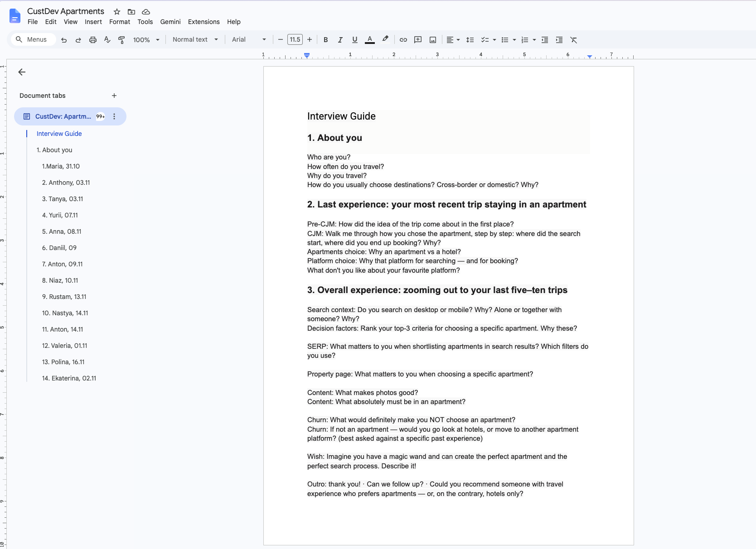The width and height of the screenshot is (756, 549).
Task: Move document using folder icon
Action: pos(131,12)
